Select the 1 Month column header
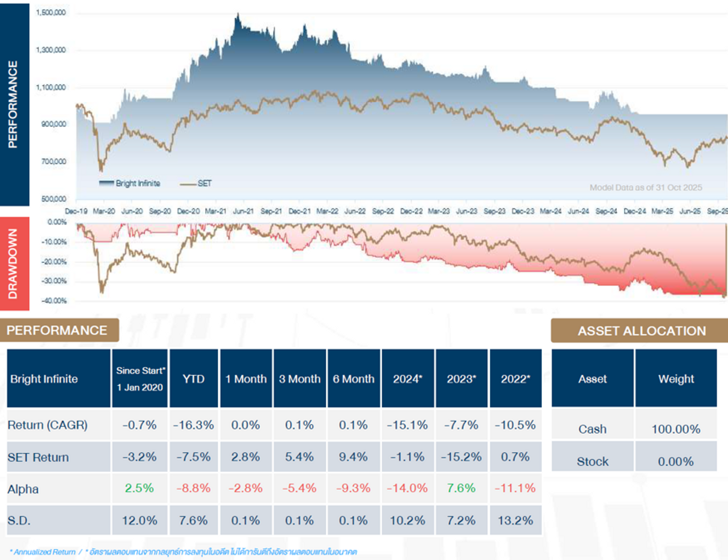Screen dimensions: 728x560 pyautogui.click(x=246, y=379)
